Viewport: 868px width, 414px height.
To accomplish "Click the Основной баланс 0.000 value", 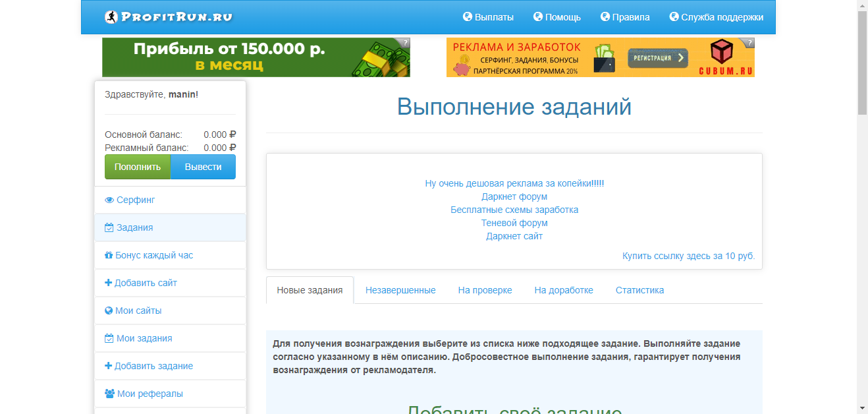I will point(220,134).
